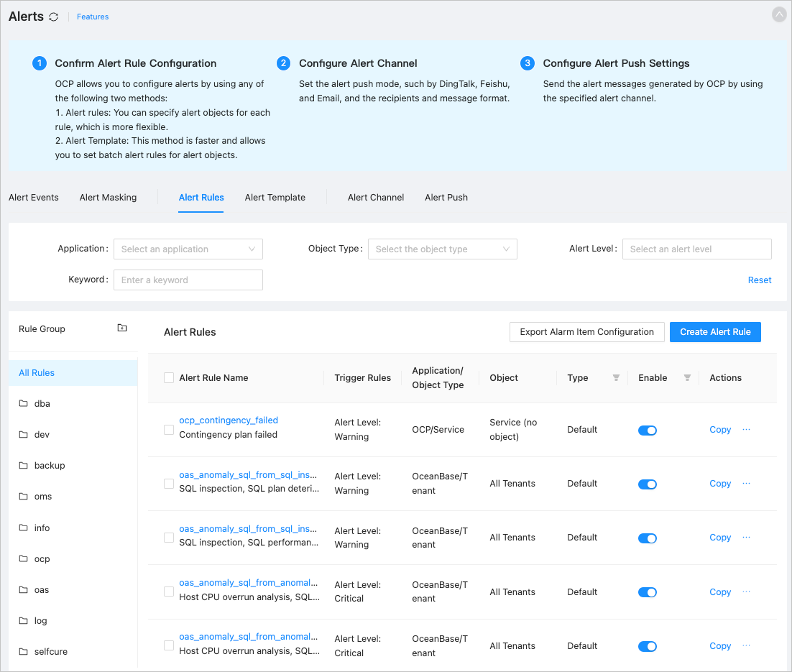Click the Create Alert Rule button

coord(715,332)
